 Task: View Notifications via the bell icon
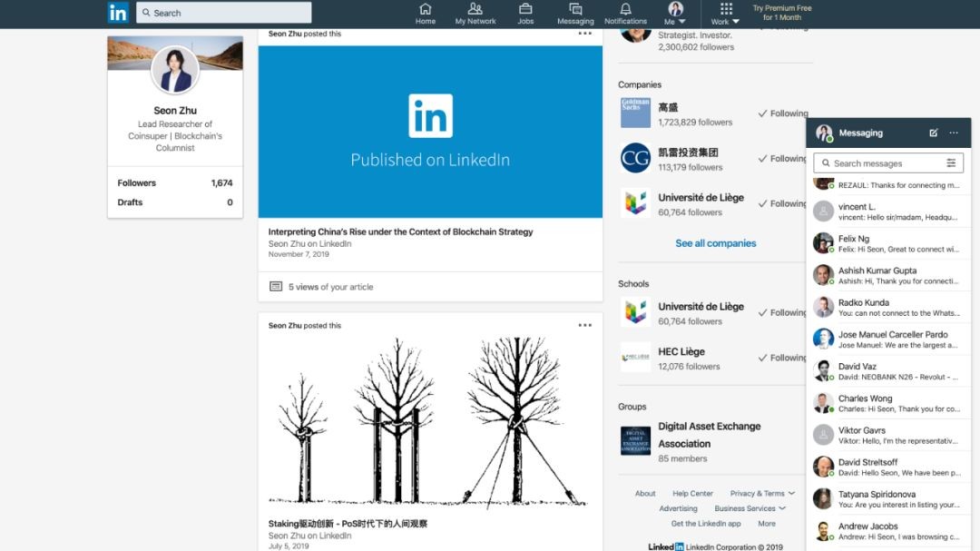click(x=625, y=13)
